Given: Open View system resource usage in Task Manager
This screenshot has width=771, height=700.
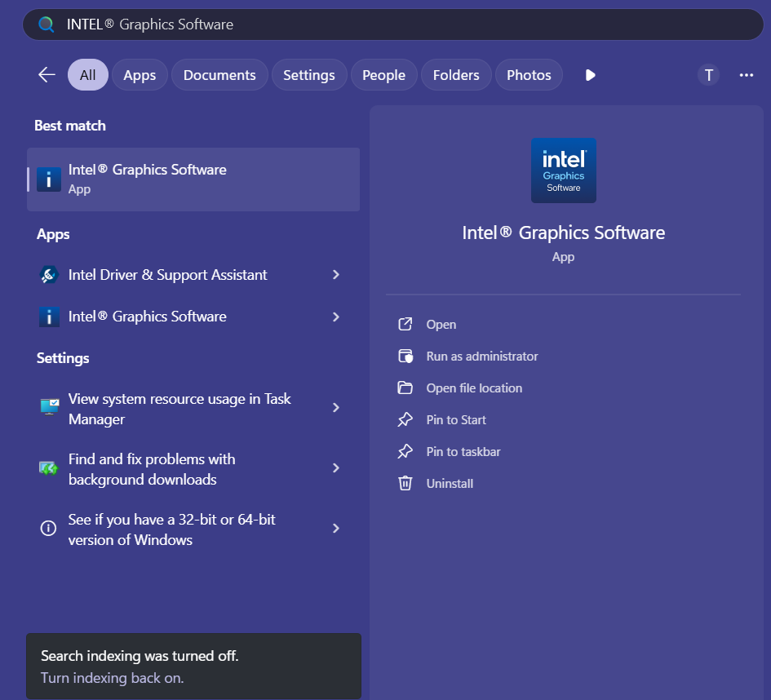Looking at the screenshot, I should 179,409.
